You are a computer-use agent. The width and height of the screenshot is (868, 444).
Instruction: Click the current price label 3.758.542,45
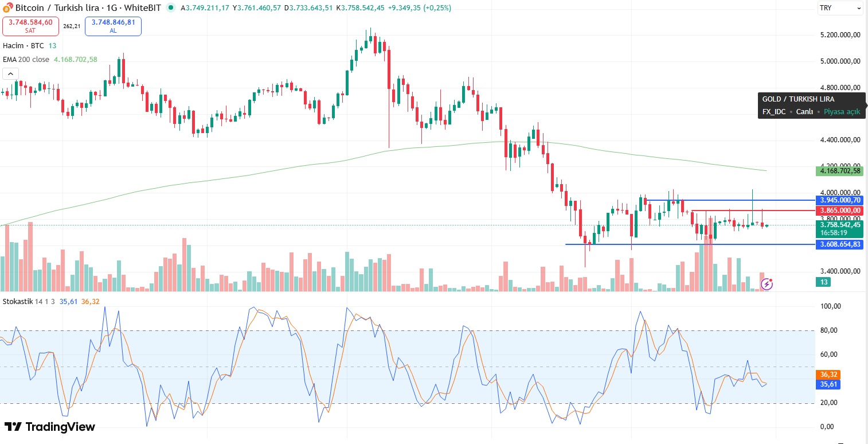tap(840, 225)
